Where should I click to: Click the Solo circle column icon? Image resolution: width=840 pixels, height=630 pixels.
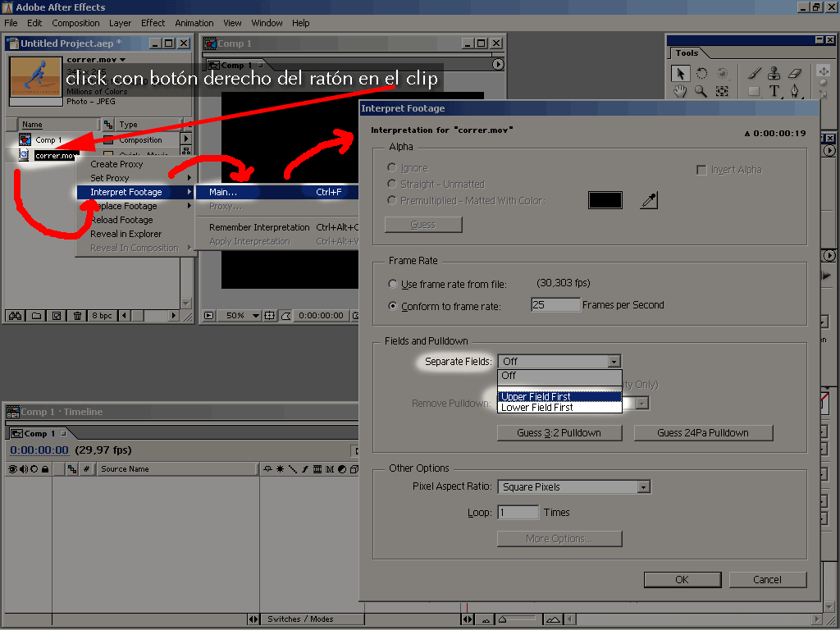click(34, 469)
